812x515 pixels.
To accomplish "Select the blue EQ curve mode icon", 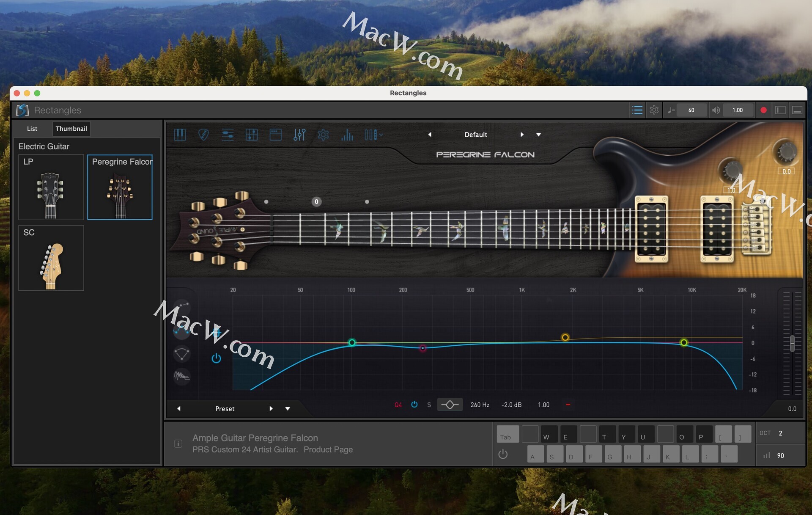I will (182, 330).
